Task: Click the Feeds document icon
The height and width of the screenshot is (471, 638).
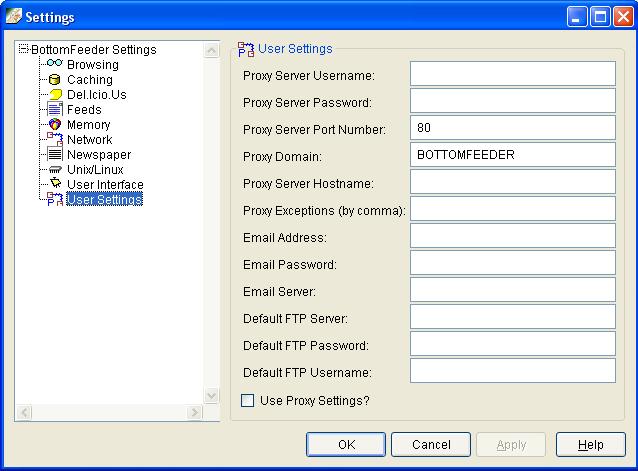Action: [55, 109]
